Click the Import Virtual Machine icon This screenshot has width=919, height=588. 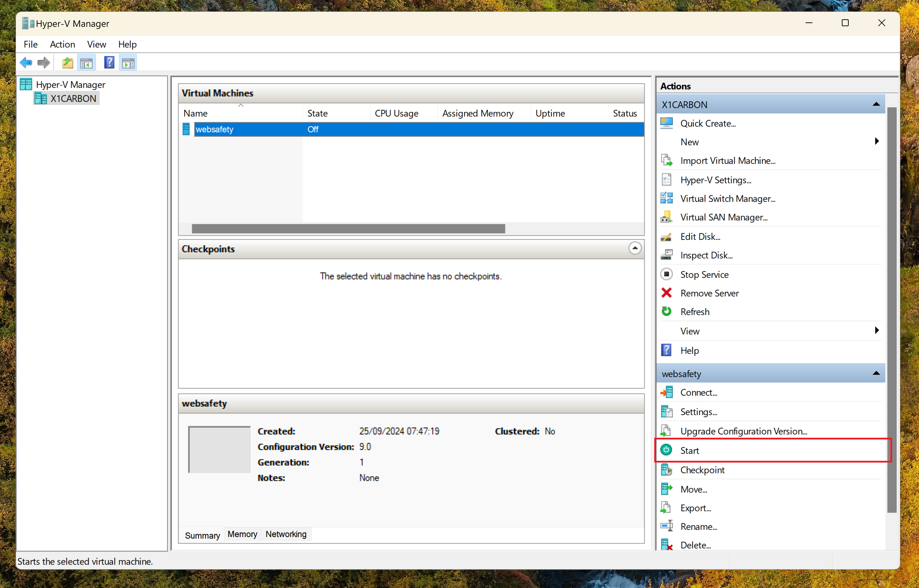click(x=667, y=161)
